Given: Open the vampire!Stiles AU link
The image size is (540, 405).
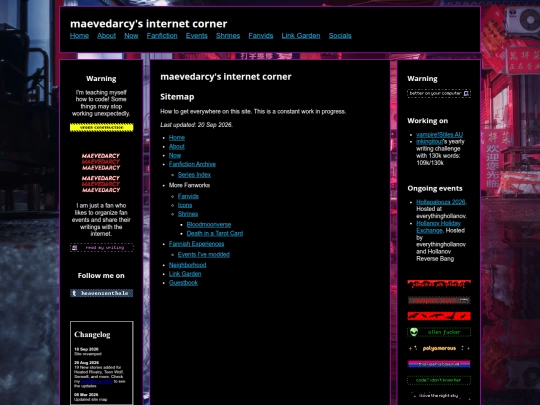Looking at the screenshot, I should [439, 135].
